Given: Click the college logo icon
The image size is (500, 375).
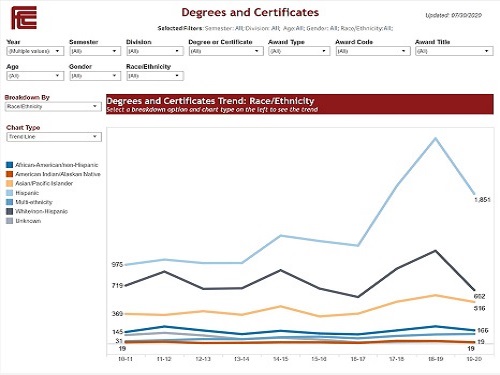Looking at the screenshot, I should coord(24,18).
